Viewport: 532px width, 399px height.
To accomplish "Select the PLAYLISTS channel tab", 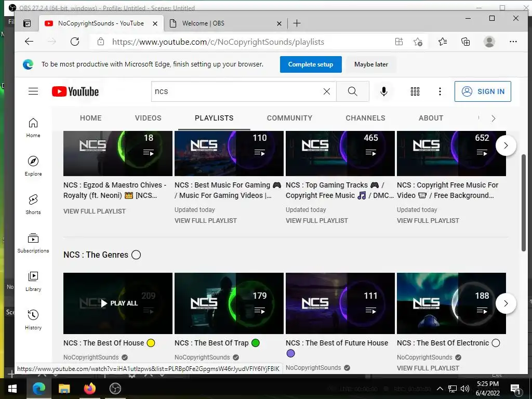I will 214,118.
